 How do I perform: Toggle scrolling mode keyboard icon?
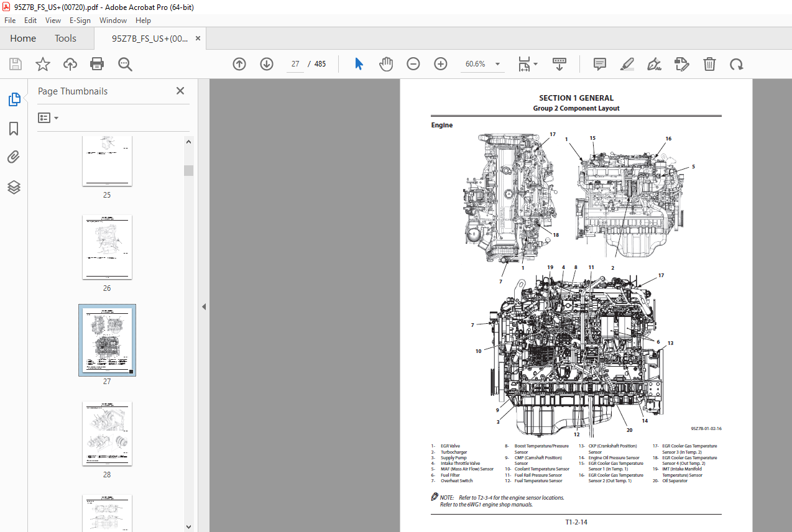(559, 64)
